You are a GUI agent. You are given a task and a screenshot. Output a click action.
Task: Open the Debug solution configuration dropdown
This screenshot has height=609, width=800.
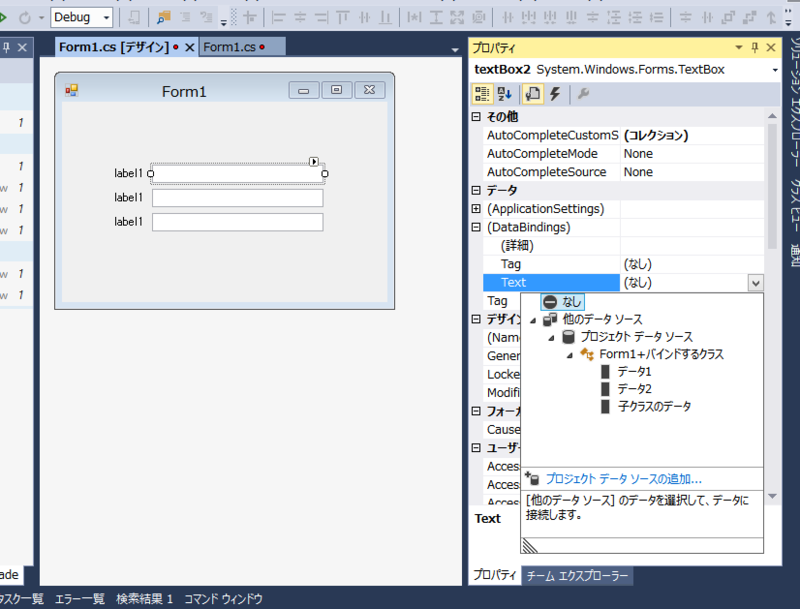[x=104, y=17]
